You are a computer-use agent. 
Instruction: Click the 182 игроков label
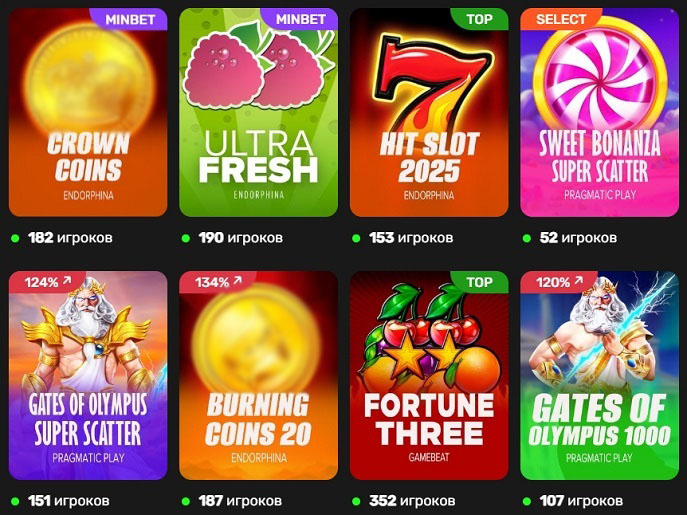tap(70, 238)
